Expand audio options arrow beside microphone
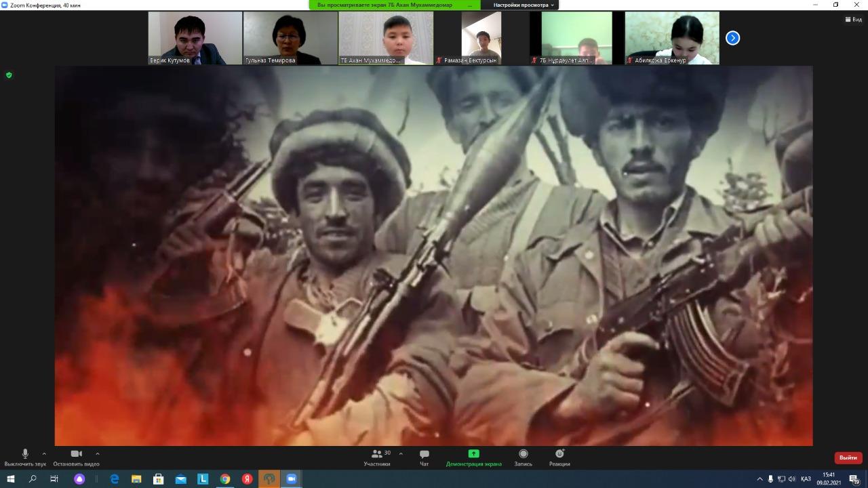 pyautogui.click(x=44, y=453)
